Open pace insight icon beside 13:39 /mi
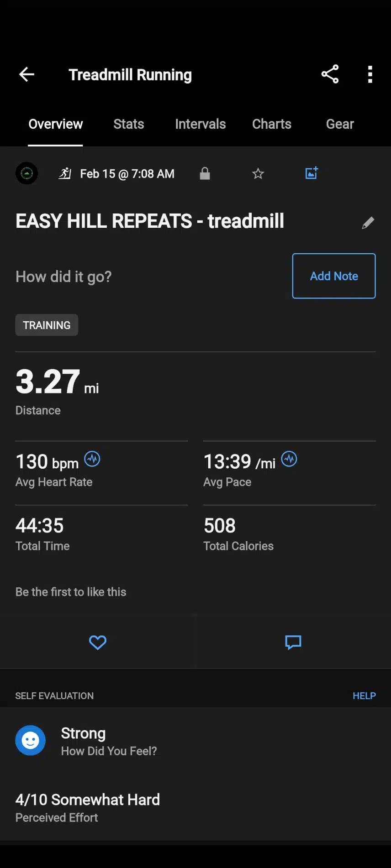The image size is (391, 868). coord(289,459)
